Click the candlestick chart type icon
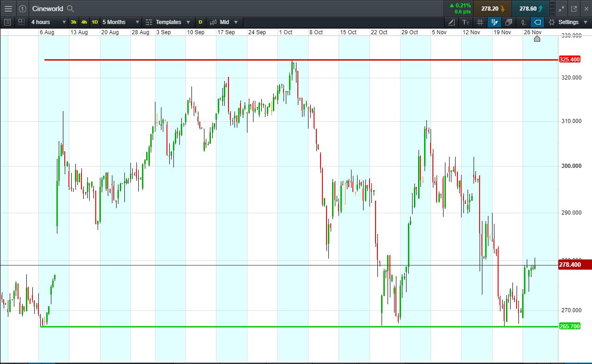 click(x=213, y=22)
